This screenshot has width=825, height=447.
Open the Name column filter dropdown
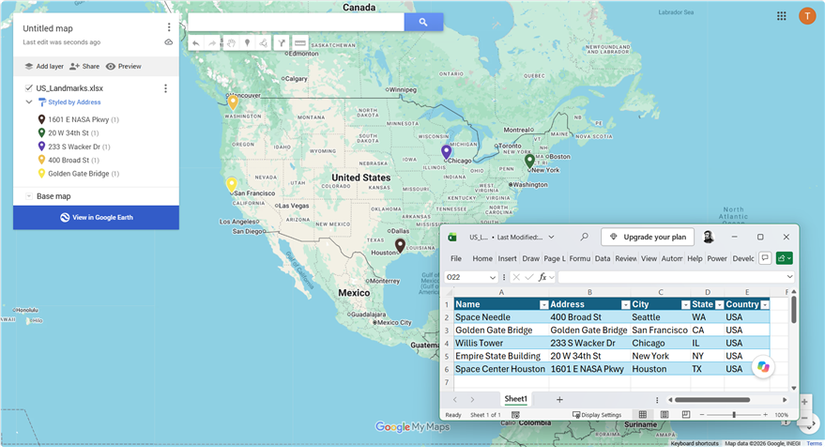(544, 304)
